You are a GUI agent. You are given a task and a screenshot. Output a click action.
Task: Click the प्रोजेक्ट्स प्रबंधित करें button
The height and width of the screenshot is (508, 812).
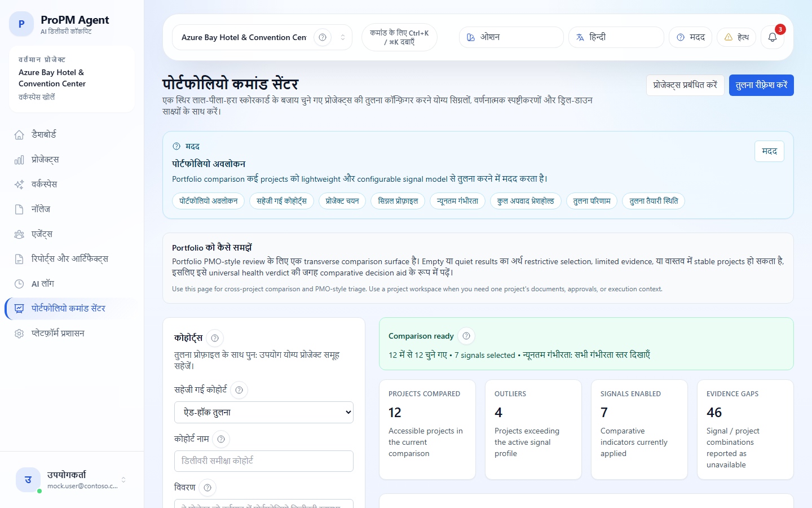[685, 85]
